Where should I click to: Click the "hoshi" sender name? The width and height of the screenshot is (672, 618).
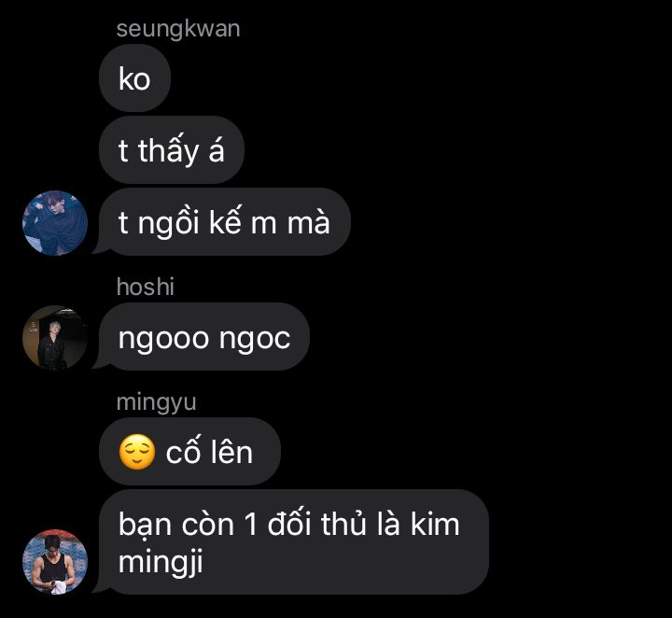tap(146, 287)
